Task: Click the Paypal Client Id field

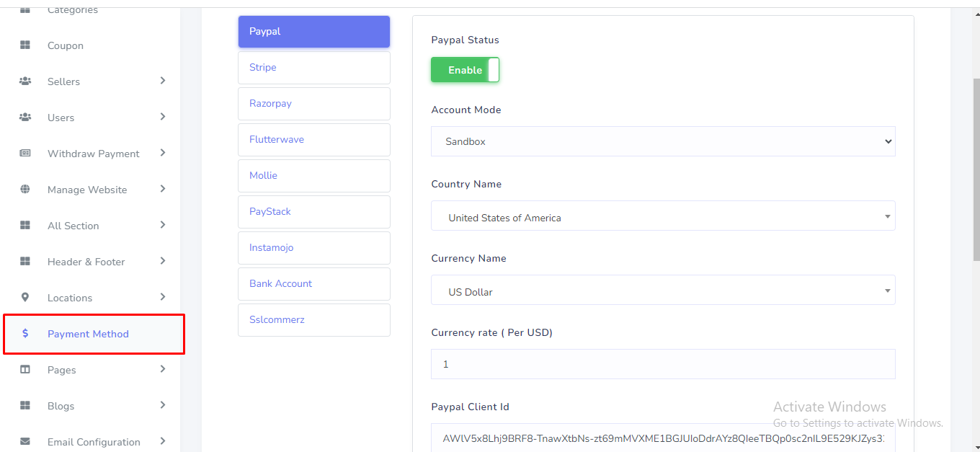Action: (663, 438)
